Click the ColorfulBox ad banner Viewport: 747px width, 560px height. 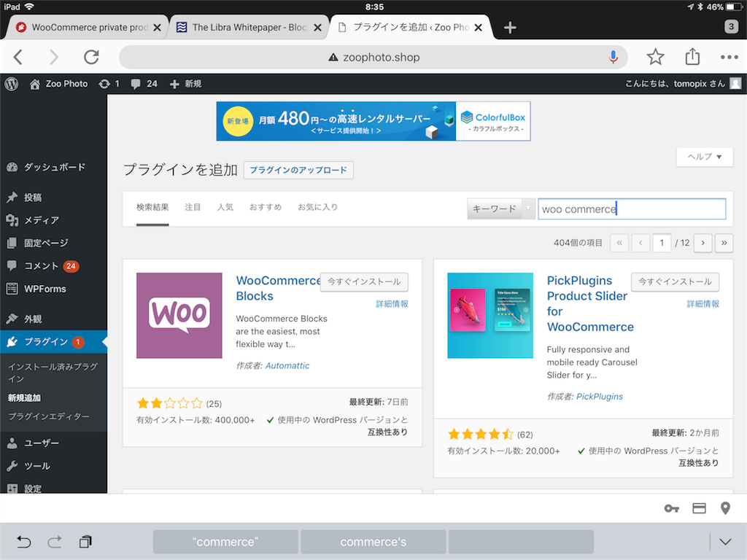(373, 121)
